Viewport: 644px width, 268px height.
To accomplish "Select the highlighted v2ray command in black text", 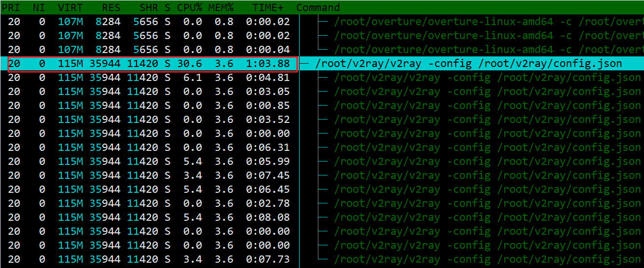I will click(x=468, y=64).
